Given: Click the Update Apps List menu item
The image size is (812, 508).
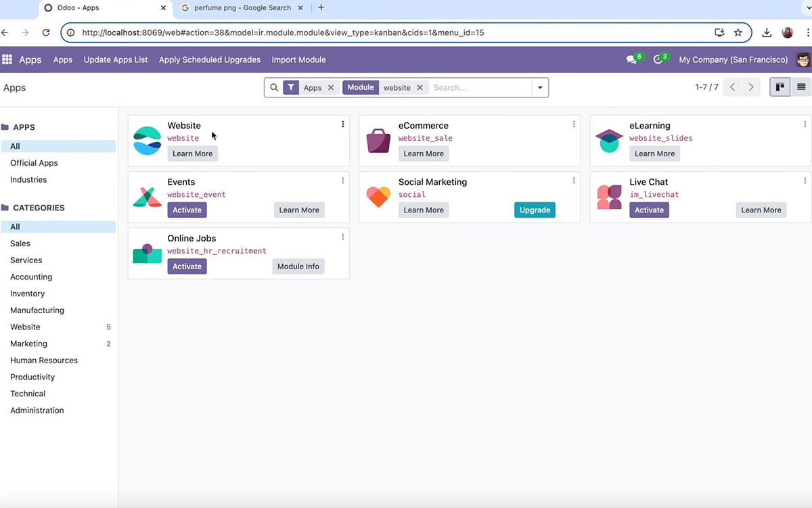Looking at the screenshot, I should coord(115,60).
